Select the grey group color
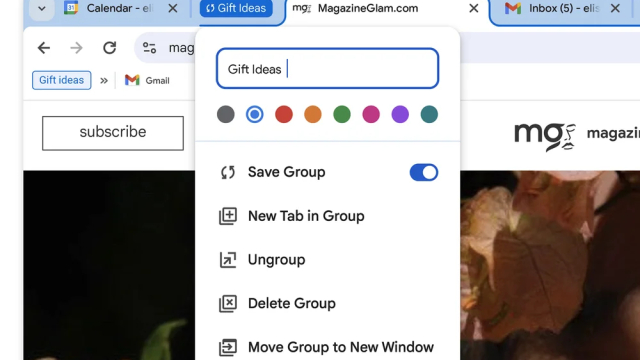This screenshot has width=640, height=360. (226, 114)
